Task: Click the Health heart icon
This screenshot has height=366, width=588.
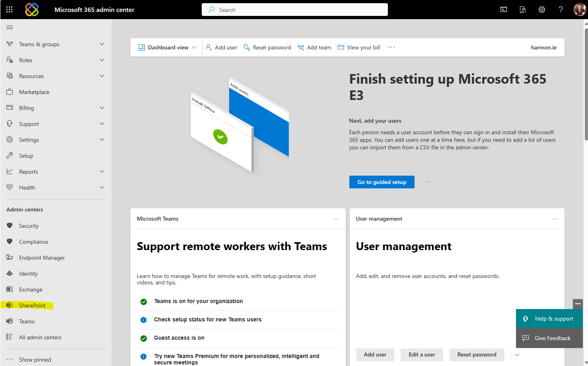Action: coord(10,187)
